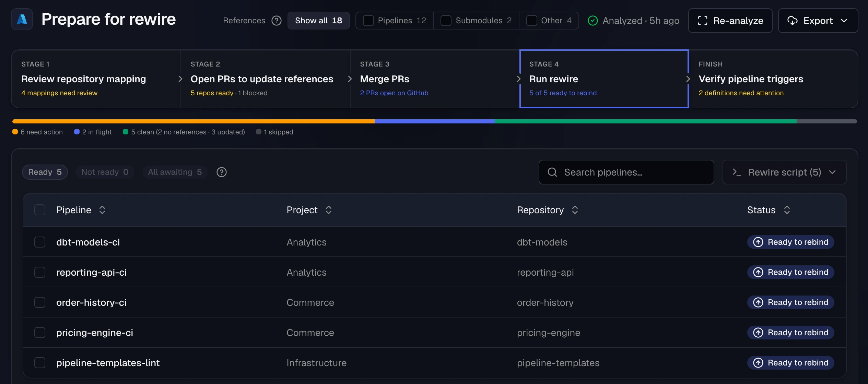Check the select-all checkbox in table header
Image resolution: width=868 pixels, height=384 pixels.
[40, 210]
